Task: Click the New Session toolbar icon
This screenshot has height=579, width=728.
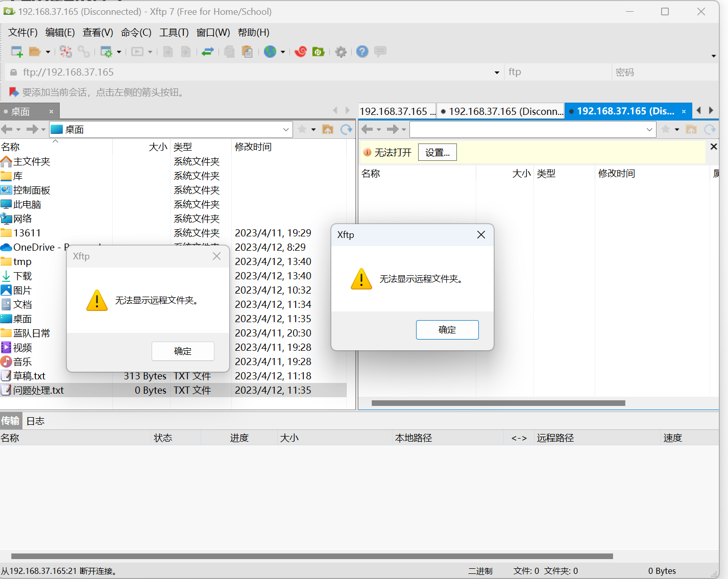Action: (17, 52)
